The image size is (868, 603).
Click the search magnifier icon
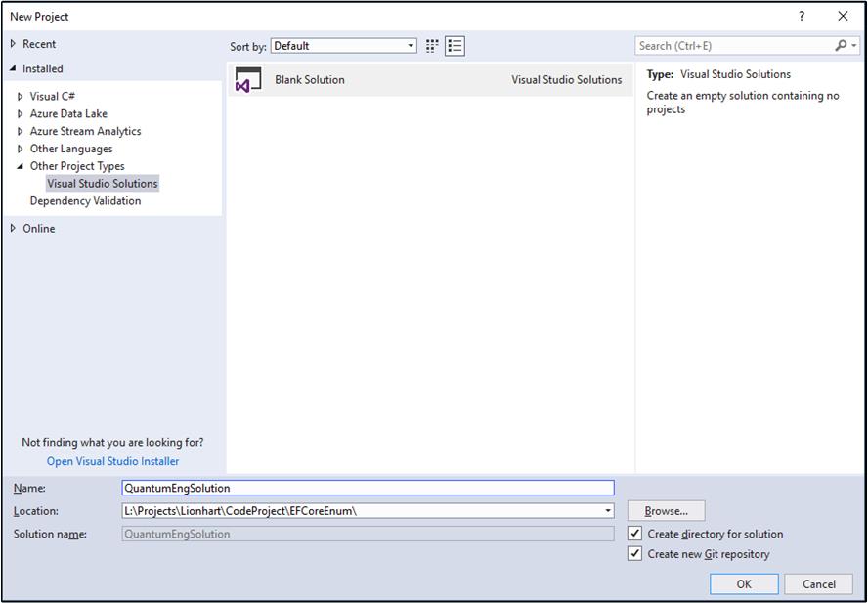(841, 45)
